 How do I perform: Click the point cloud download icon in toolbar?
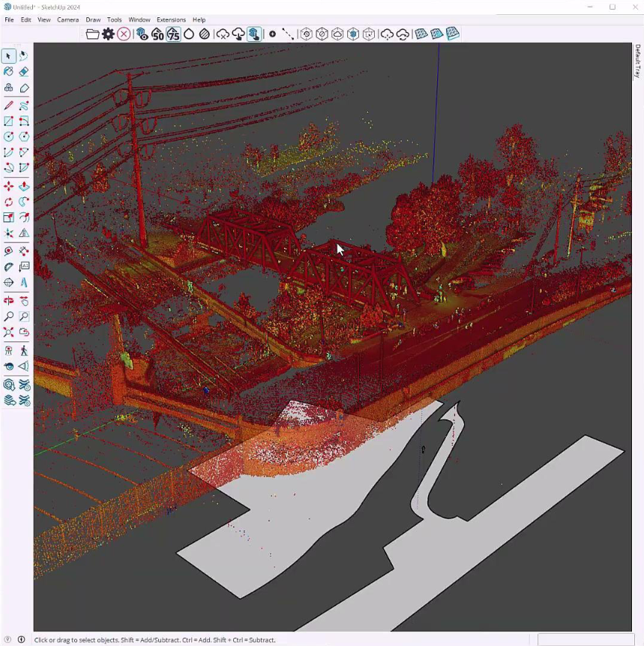(238, 34)
